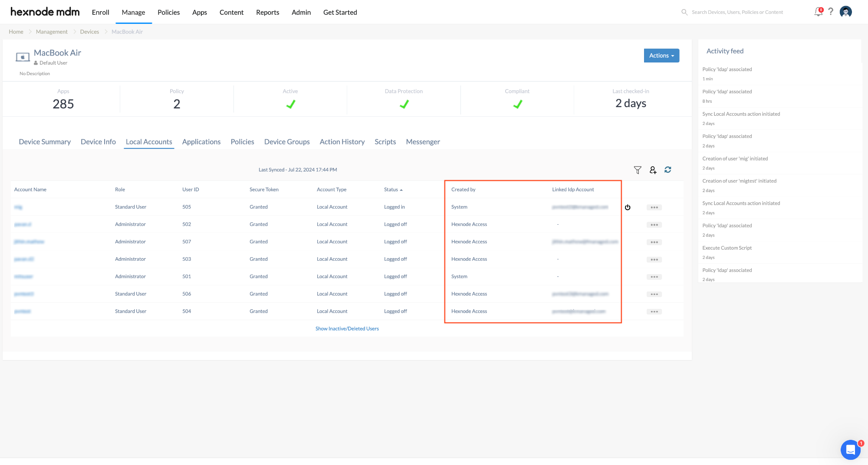Switch to the Device Summary tab
This screenshot has width=868, height=465.
(45, 142)
